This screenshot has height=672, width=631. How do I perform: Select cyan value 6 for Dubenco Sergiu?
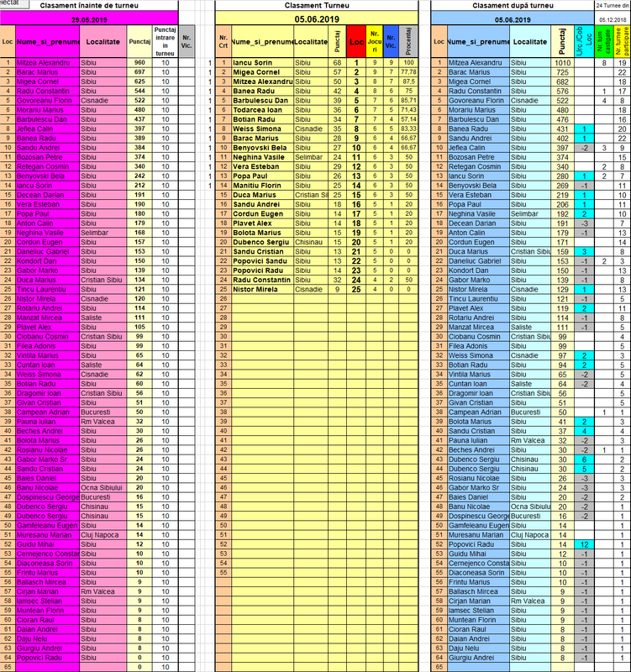(x=584, y=459)
